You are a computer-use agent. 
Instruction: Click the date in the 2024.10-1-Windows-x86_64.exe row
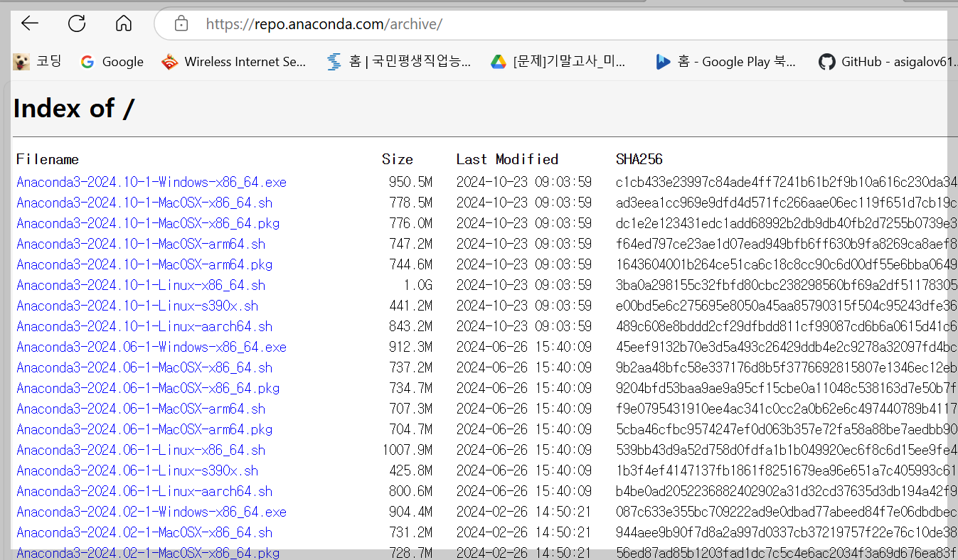(524, 182)
